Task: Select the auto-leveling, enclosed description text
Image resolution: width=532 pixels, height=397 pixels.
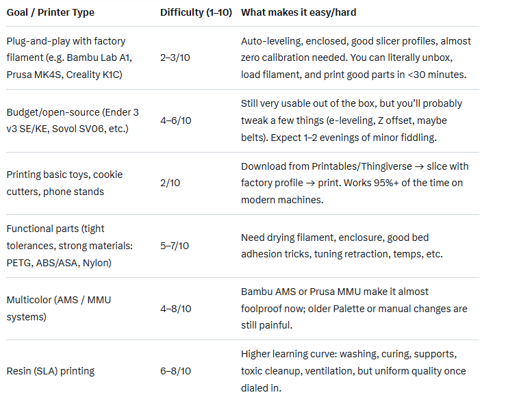Action: [355, 57]
